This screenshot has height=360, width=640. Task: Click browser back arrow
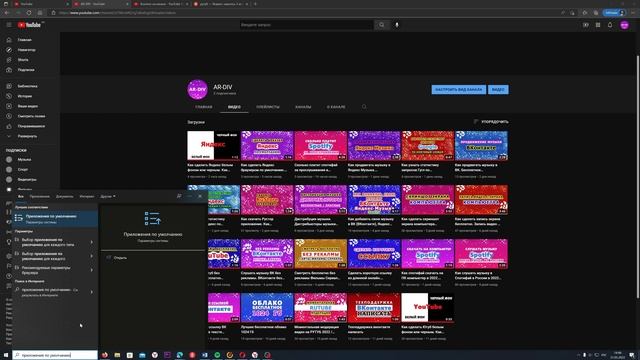point(7,13)
